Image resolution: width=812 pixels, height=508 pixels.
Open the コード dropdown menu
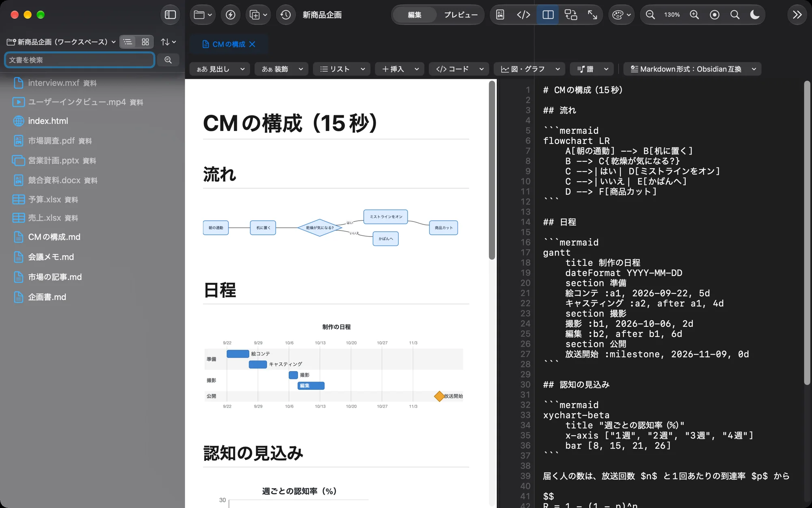459,69
